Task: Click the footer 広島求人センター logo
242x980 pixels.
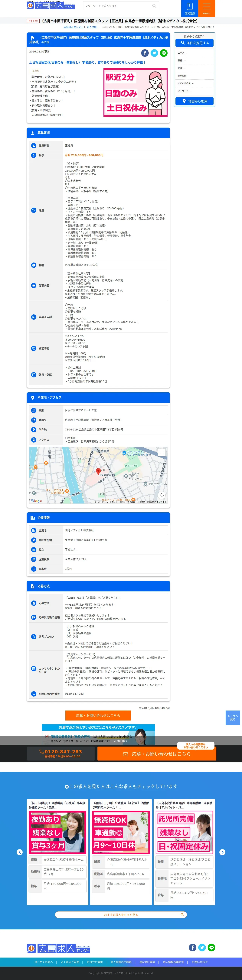Action: coord(58,948)
